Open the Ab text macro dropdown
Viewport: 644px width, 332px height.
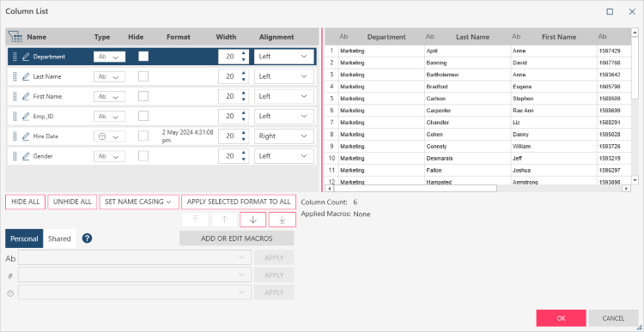[135, 257]
